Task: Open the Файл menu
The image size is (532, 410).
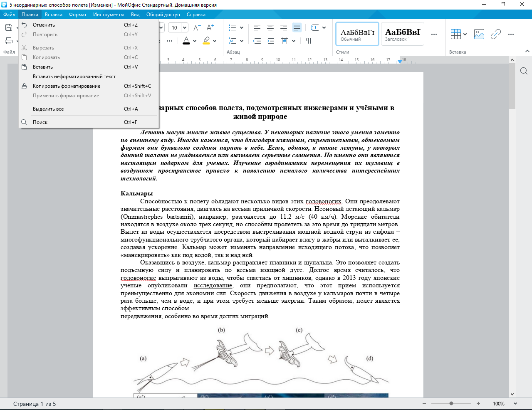Action: pos(9,15)
